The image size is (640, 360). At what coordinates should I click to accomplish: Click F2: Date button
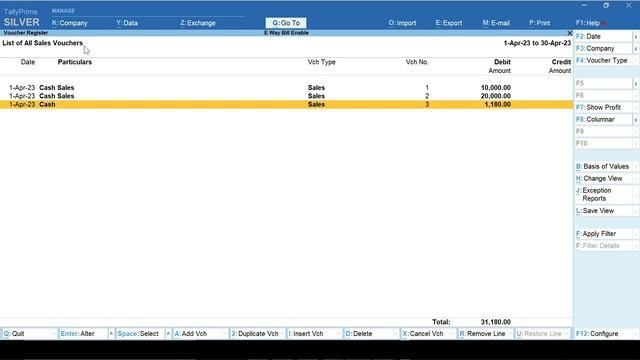pyautogui.click(x=603, y=36)
